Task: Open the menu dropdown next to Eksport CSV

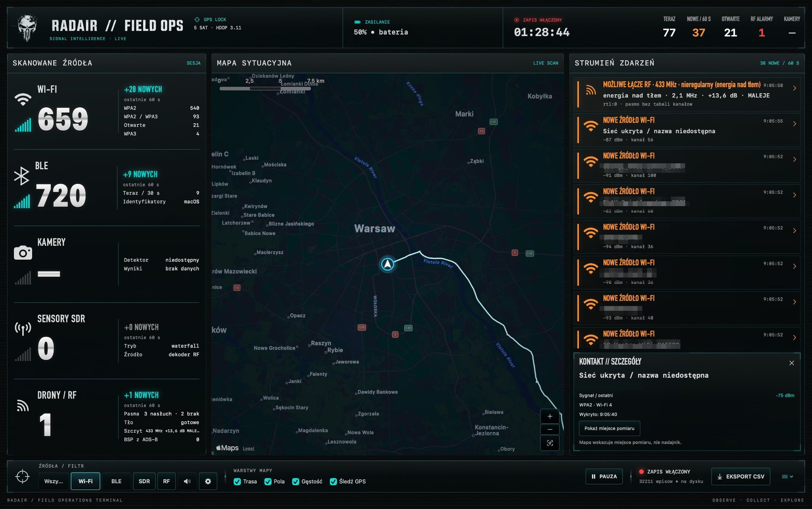Action: pyautogui.click(x=787, y=476)
